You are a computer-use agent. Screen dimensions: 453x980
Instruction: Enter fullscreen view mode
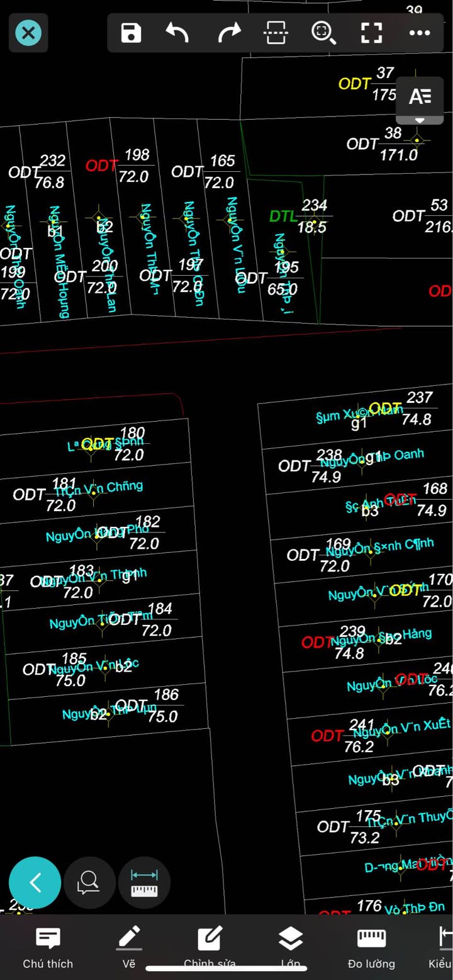[371, 33]
